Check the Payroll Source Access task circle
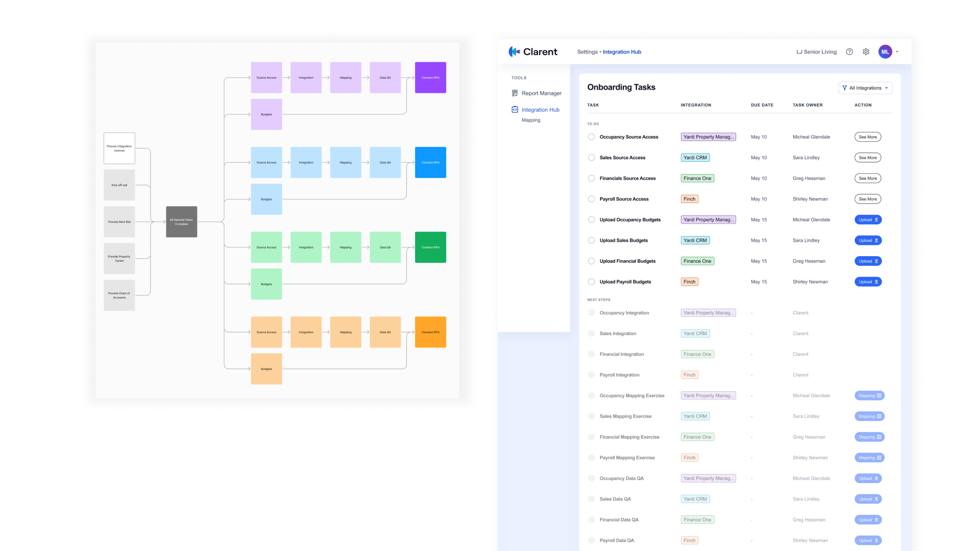 coord(591,199)
